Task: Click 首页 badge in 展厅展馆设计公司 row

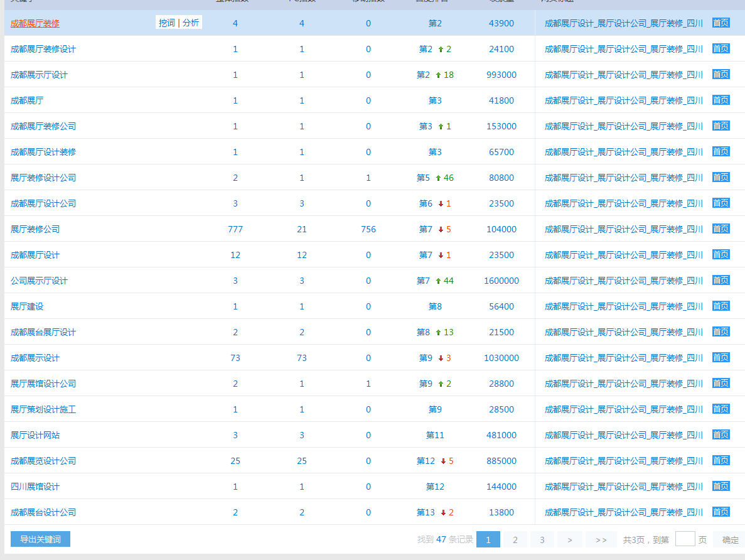Action: pos(721,383)
